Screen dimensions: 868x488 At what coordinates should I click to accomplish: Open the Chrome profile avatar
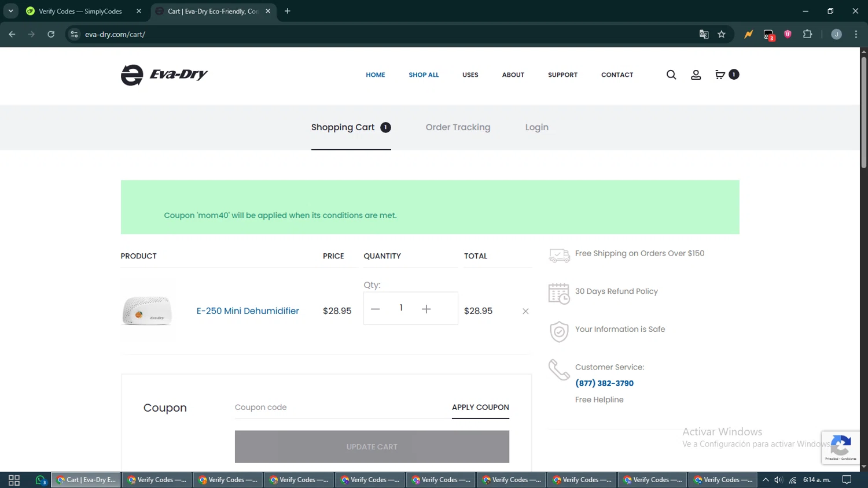click(x=836, y=34)
